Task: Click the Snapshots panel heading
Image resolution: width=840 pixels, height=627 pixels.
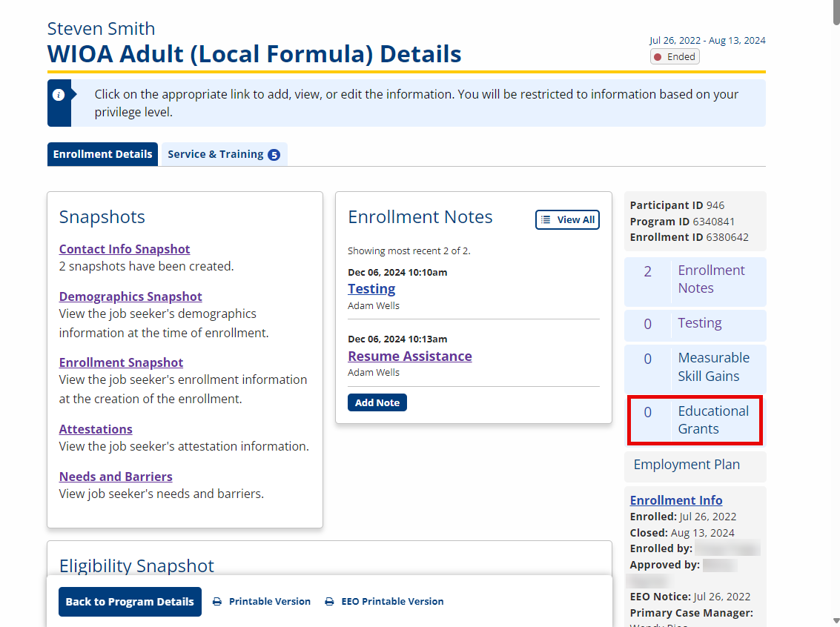Action: pyautogui.click(x=102, y=217)
